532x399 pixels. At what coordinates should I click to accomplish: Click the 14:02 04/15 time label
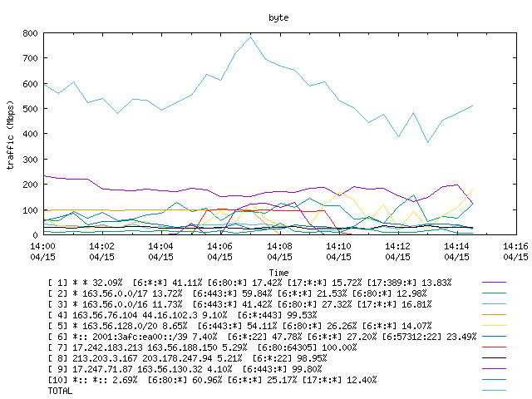coord(101,251)
